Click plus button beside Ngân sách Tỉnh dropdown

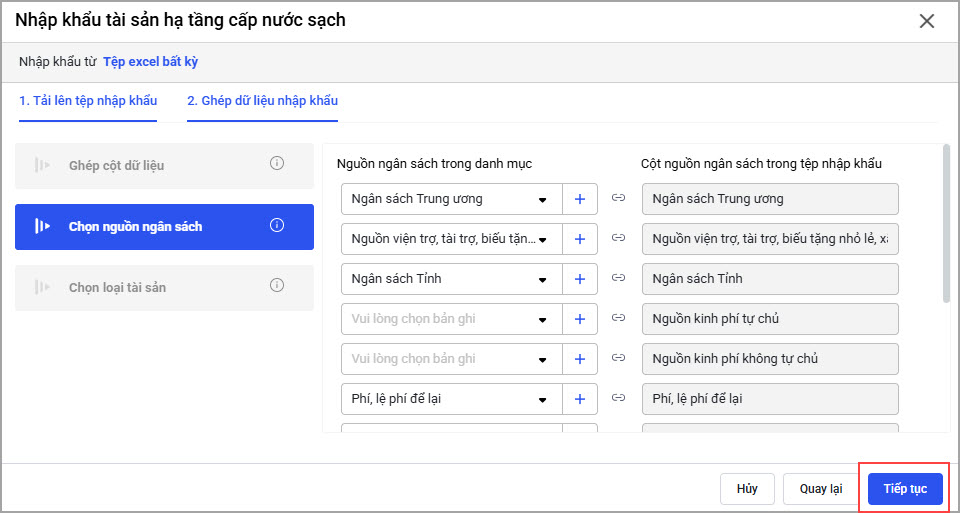[580, 279]
